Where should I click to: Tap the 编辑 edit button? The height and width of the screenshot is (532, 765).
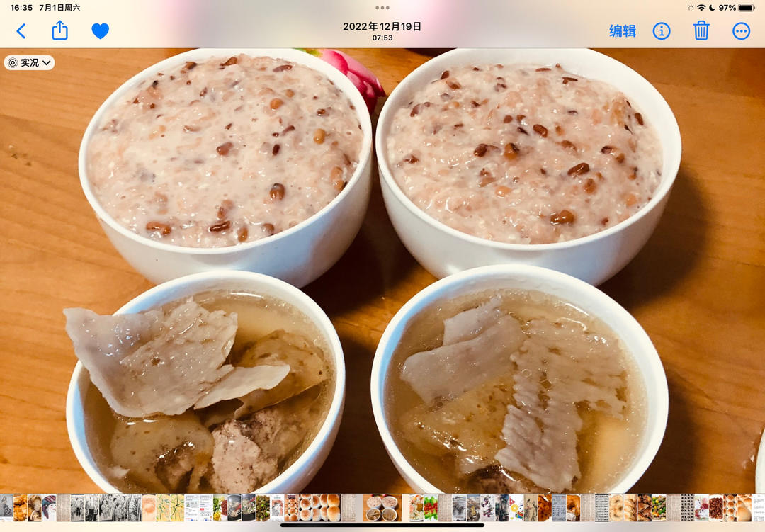pyautogui.click(x=623, y=31)
